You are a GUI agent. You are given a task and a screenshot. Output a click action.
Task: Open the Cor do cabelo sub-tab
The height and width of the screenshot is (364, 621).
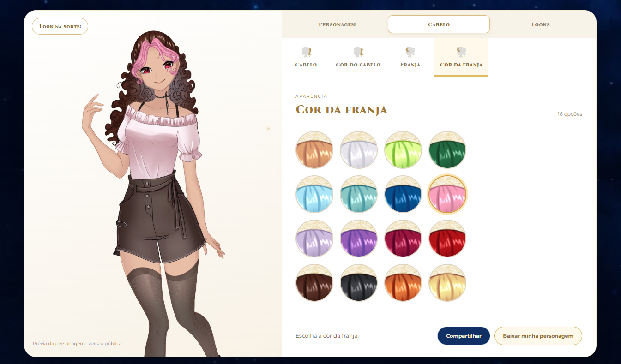pos(358,57)
